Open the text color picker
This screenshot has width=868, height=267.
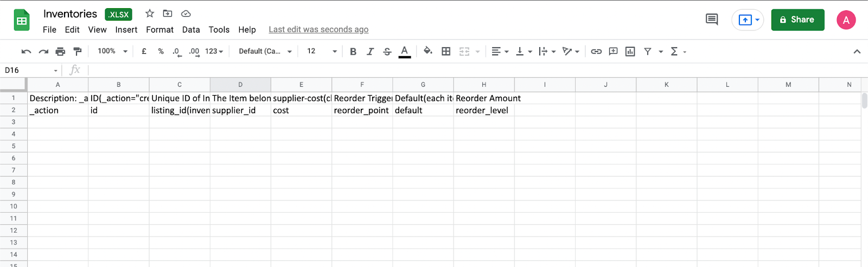point(404,52)
